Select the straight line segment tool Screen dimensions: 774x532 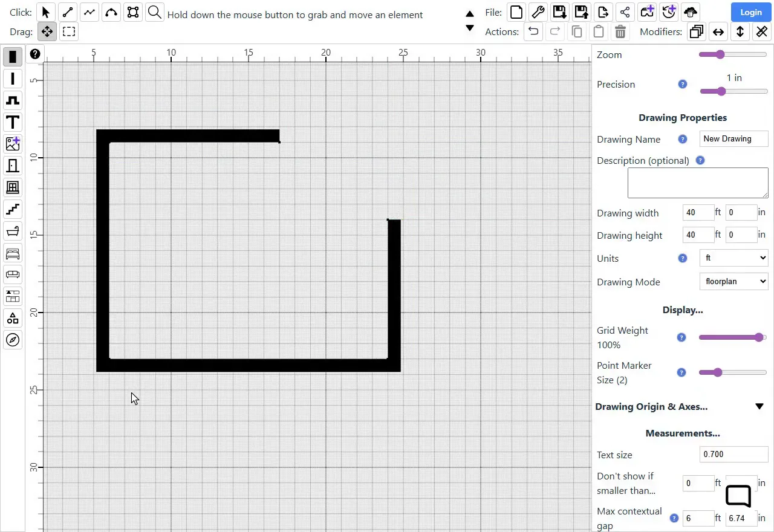tap(68, 12)
